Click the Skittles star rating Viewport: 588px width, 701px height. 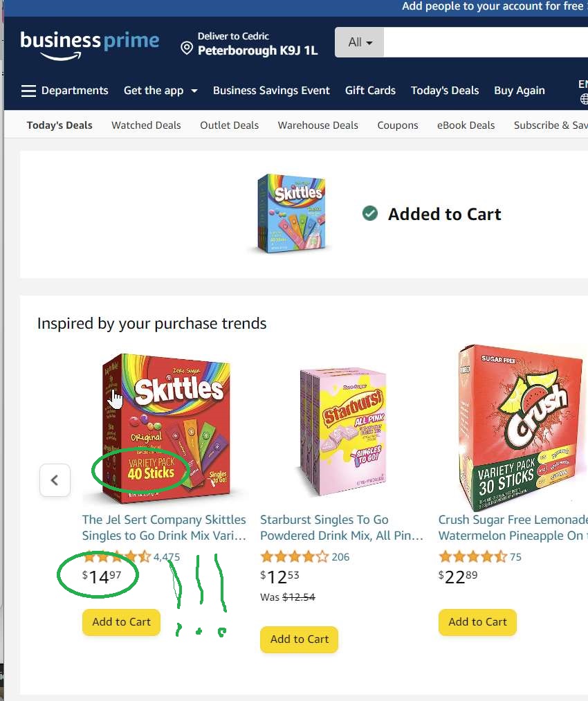pyautogui.click(x=116, y=557)
